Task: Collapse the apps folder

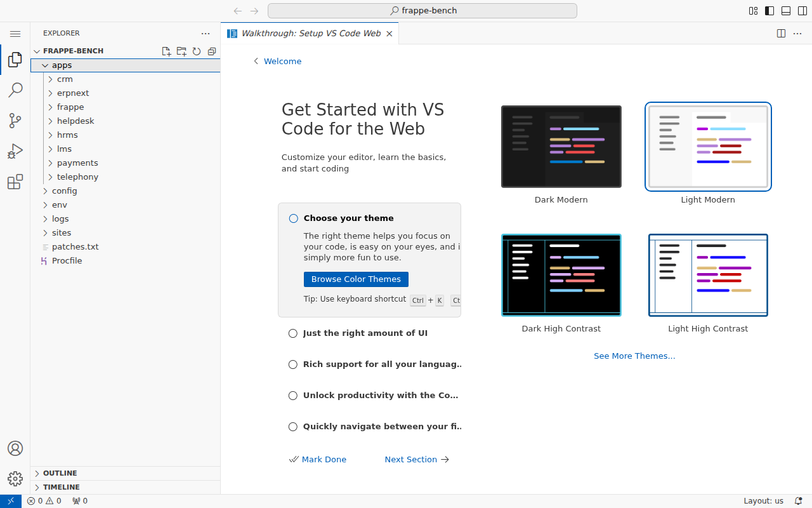Action: (x=126, y=65)
